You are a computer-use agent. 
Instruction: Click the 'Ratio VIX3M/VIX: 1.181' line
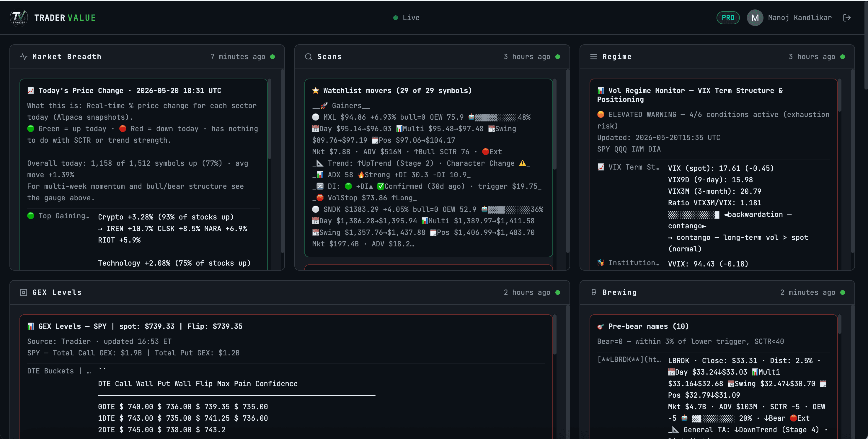[714, 203]
